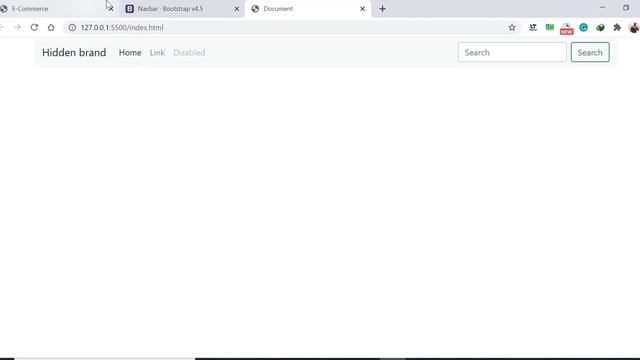Open the green extension icon
Viewport: 640px width, 360px height.
point(550,27)
